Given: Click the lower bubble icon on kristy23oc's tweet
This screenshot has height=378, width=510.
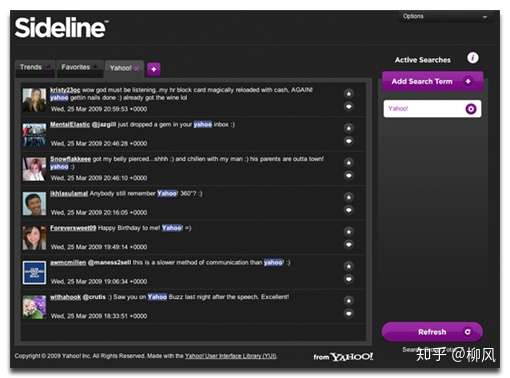Looking at the screenshot, I should pyautogui.click(x=348, y=107).
